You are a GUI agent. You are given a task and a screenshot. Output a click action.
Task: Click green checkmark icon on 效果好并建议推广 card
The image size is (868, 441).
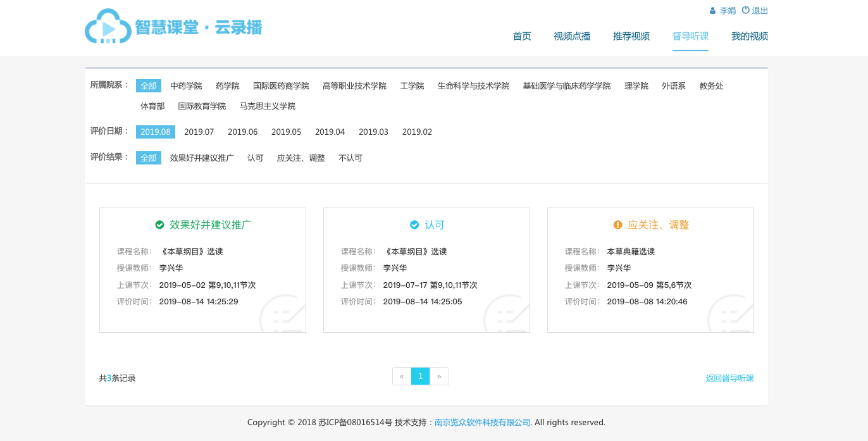(160, 225)
